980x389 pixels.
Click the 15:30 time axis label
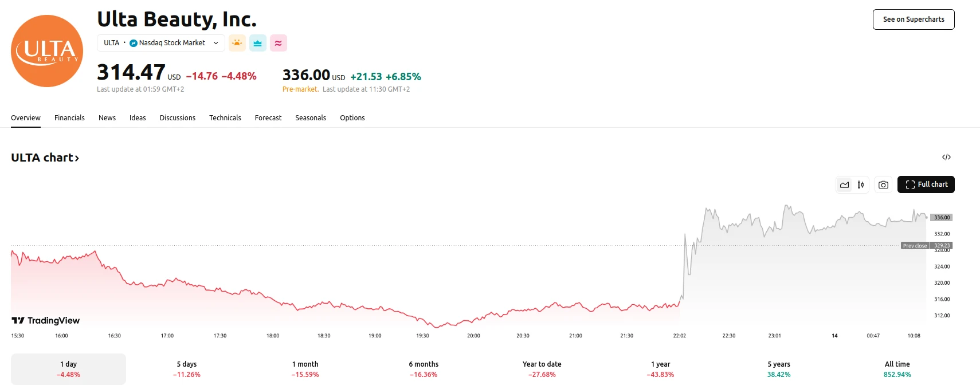(x=18, y=336)
